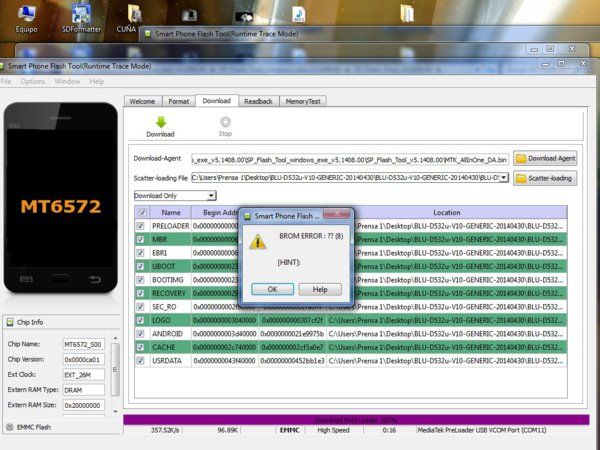Uncheck the MBR row checkbox
The image size is (600, 450).
click(140, 239)
